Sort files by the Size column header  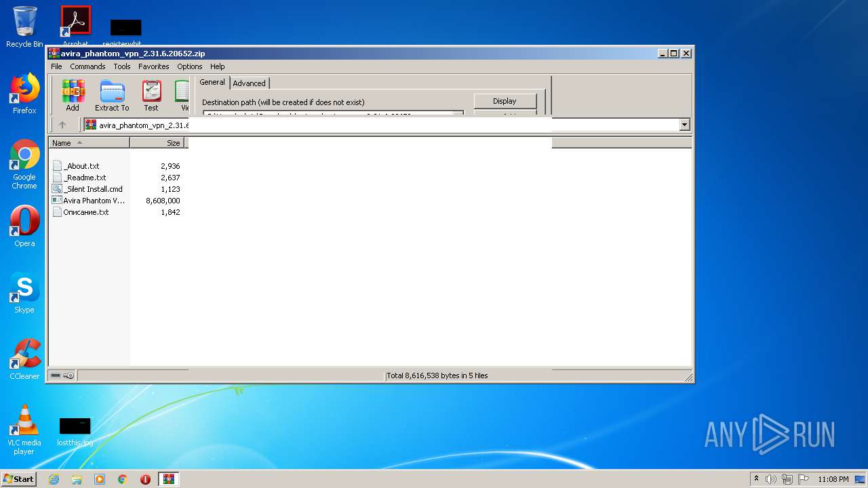point(157,143)
